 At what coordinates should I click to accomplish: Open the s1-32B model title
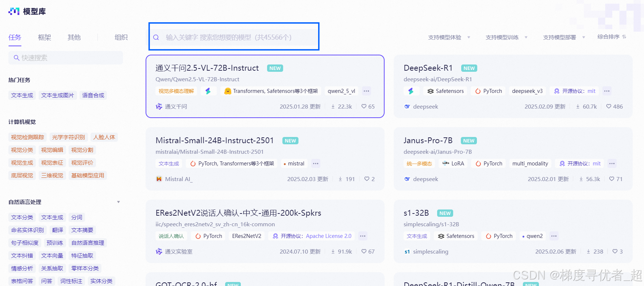tap(416, 213)
